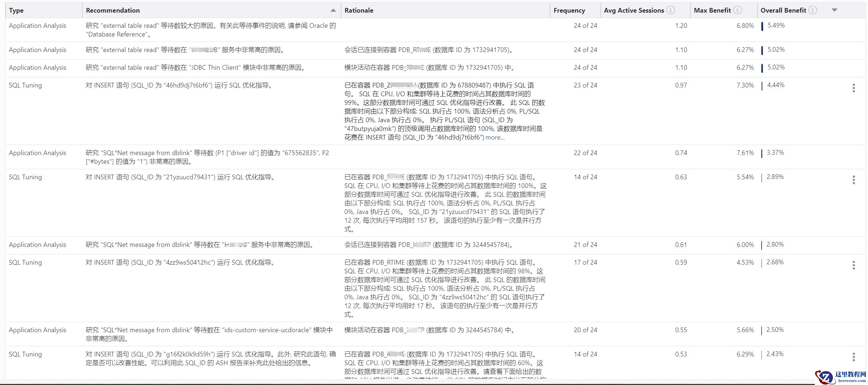Viewport: 868px width, 385px height.
Task: Click SQL Tuning type cell for 21yzuucd79431
Action: pos(25,177)
